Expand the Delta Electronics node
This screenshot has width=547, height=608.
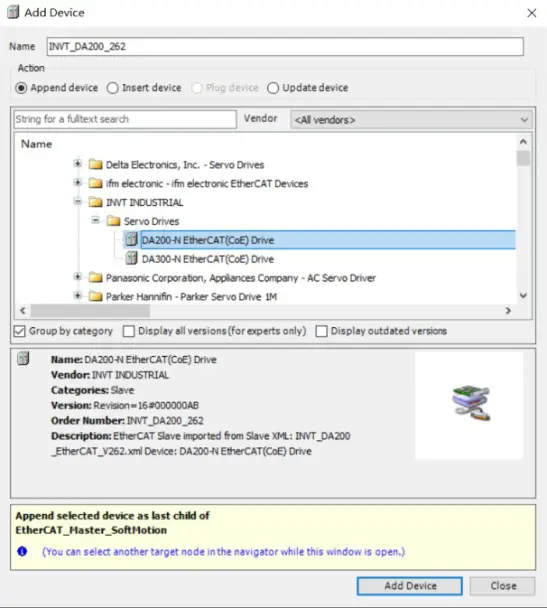tap(78, 164)
